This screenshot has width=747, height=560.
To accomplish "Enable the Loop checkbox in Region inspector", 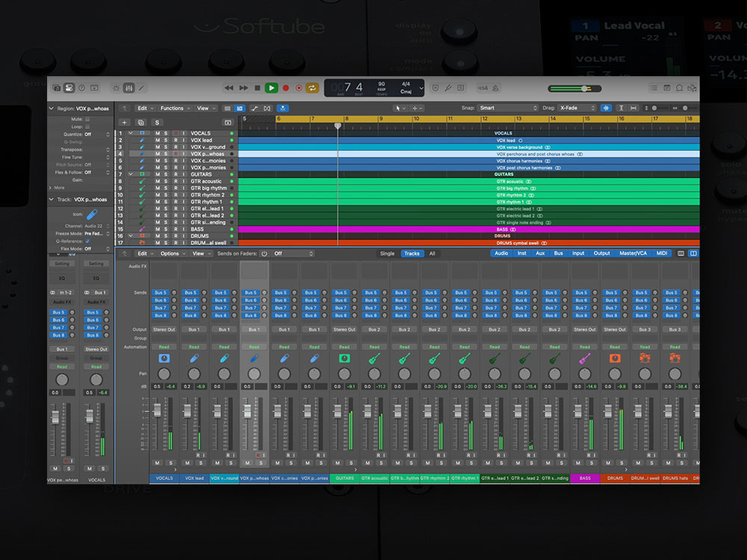I will [87, 127].
